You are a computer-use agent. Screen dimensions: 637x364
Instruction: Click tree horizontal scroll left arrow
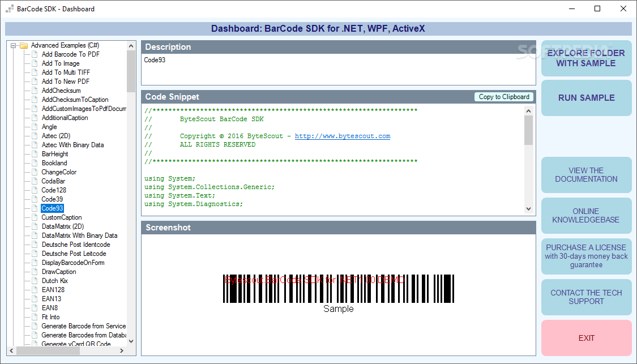click(11, 350)
